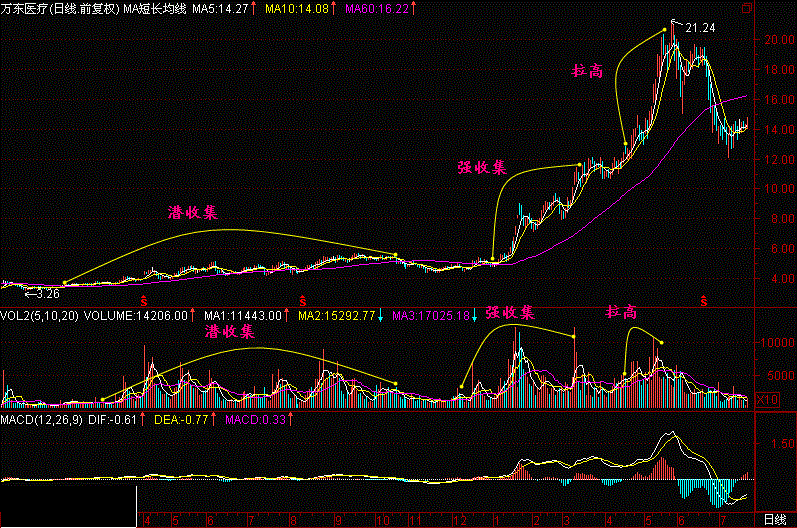Click the cyan down arrow after MA3 value
Screen dimensions: 797x528
[x=476, y=315]
